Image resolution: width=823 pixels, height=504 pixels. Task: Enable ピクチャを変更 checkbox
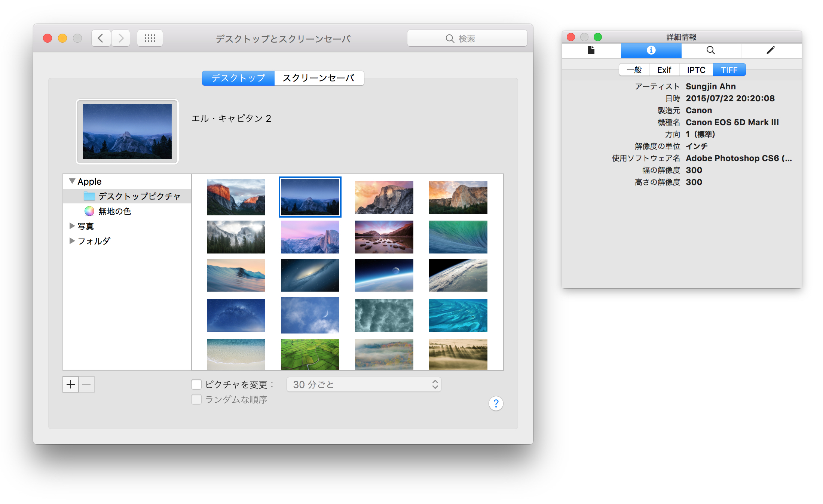(x=196, y=384)
